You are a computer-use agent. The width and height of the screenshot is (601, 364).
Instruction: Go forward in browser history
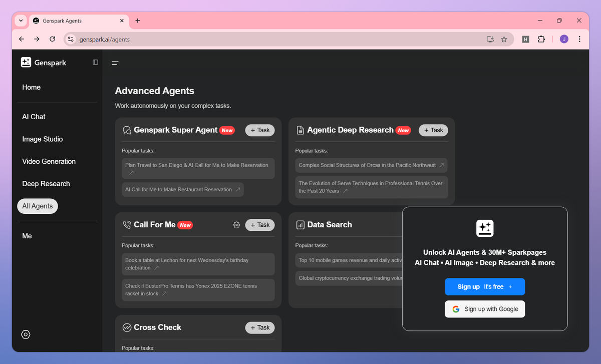(37, 39)
